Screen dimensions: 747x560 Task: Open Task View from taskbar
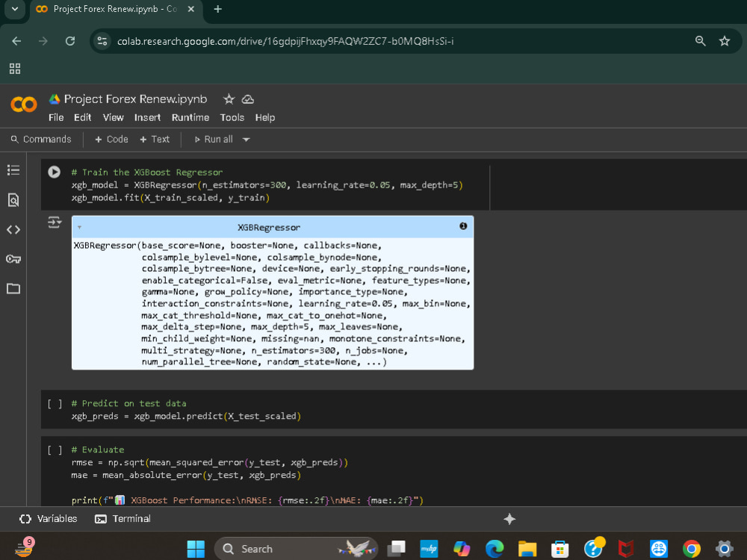[396, 549]
